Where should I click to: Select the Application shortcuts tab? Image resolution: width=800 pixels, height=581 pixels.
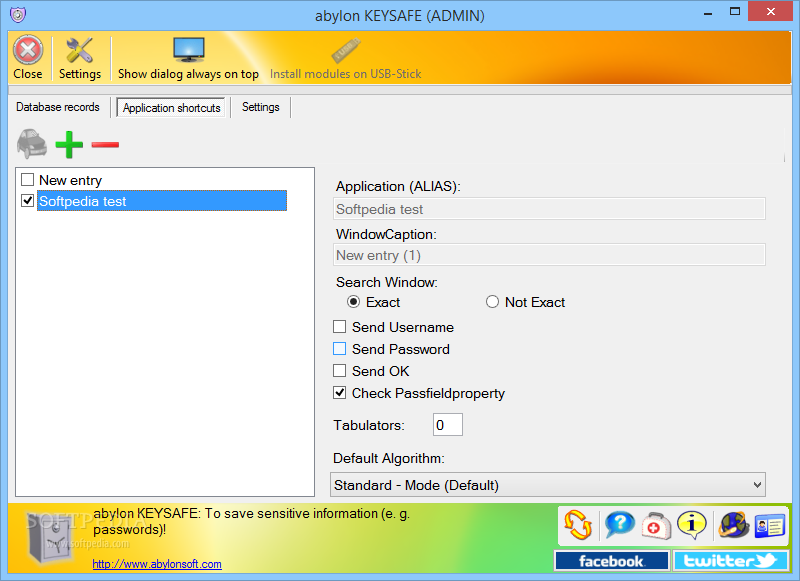tap(171, 108)
